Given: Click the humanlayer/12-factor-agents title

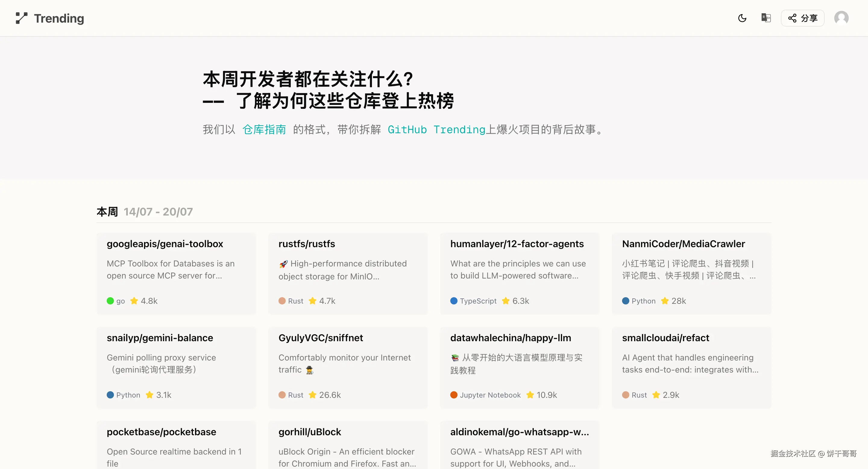Looking at the screenshot, I should [517, 244].
